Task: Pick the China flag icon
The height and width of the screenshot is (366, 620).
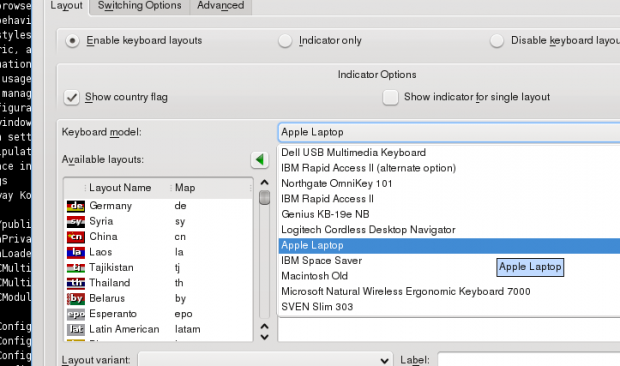Action: pyautogui.click(x=76, y=237)
